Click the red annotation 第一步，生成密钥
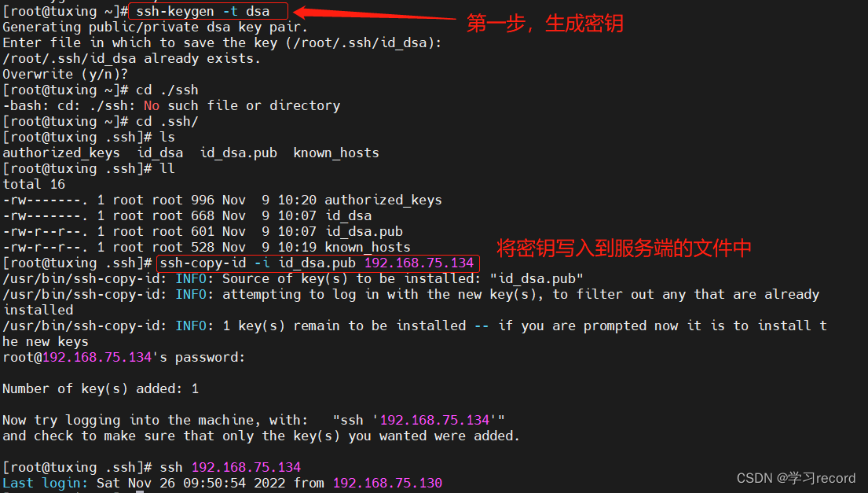 pos(544,24)
